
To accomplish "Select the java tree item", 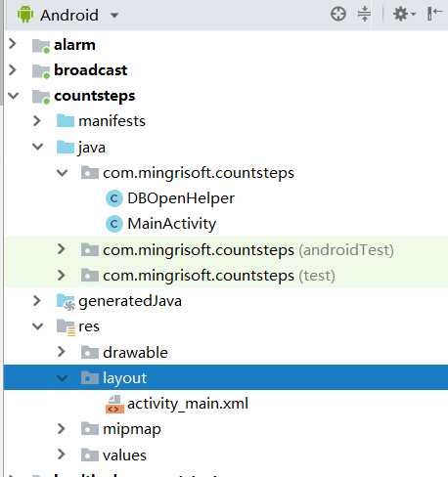I will (x=92, y=148).
